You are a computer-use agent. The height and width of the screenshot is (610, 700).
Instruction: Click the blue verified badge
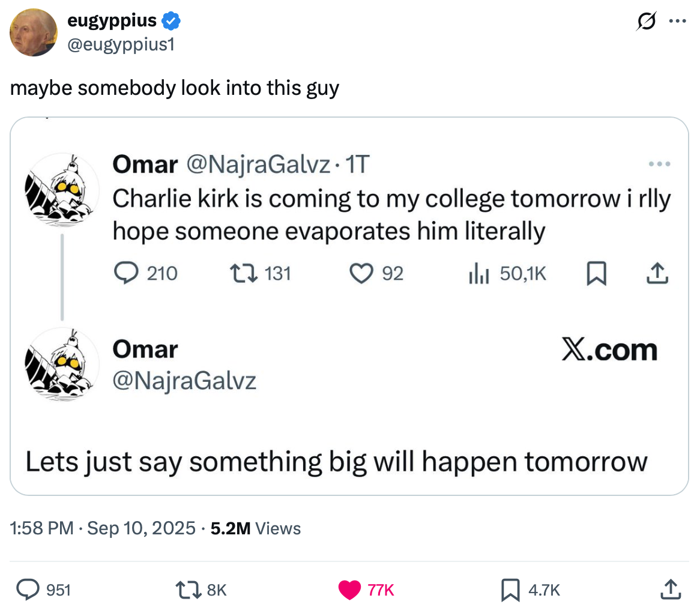172,22
